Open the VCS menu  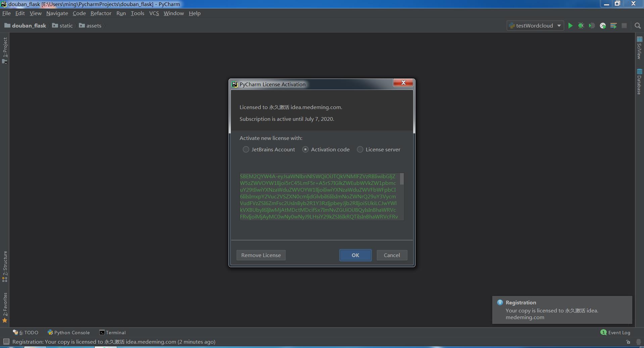154,13
